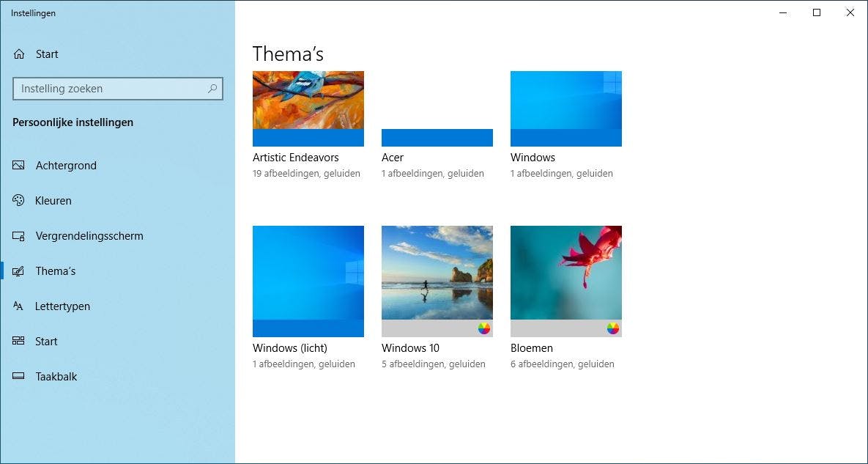Click the Kleuren palette icon
The height and width of the screenshot is (464, 868).
pos(18,200)
